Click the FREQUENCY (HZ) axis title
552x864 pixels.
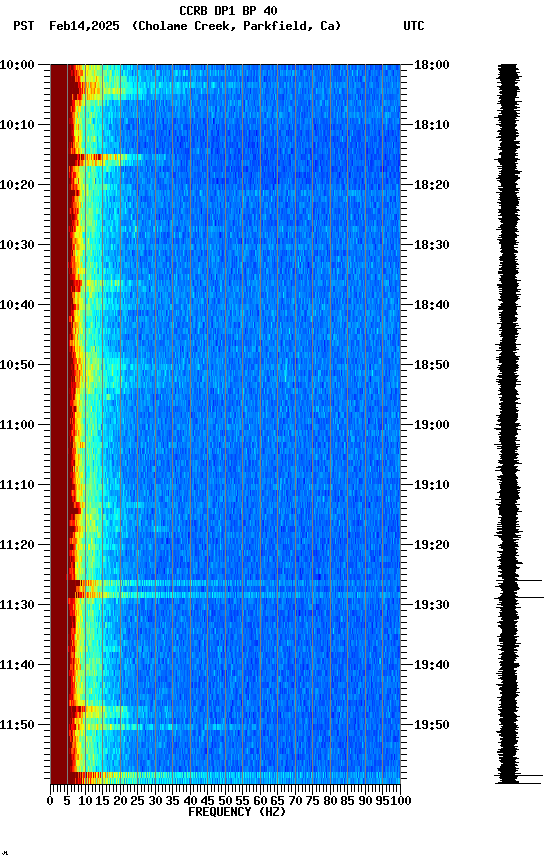pyautogui.click(x=237, y=813)
